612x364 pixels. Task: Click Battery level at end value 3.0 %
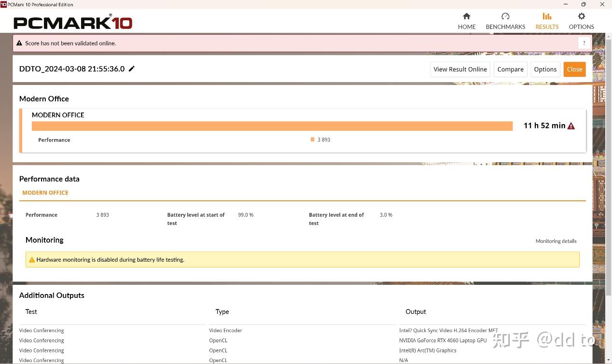(386, 215)
